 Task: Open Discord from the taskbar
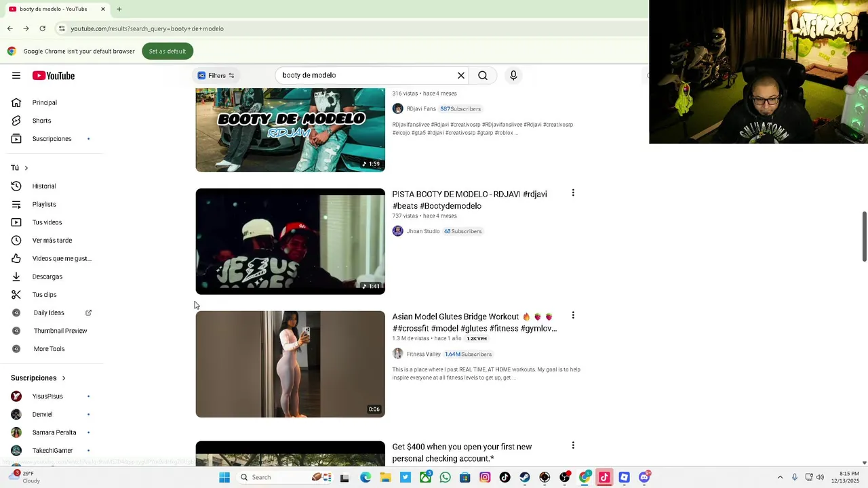(644, 477)
